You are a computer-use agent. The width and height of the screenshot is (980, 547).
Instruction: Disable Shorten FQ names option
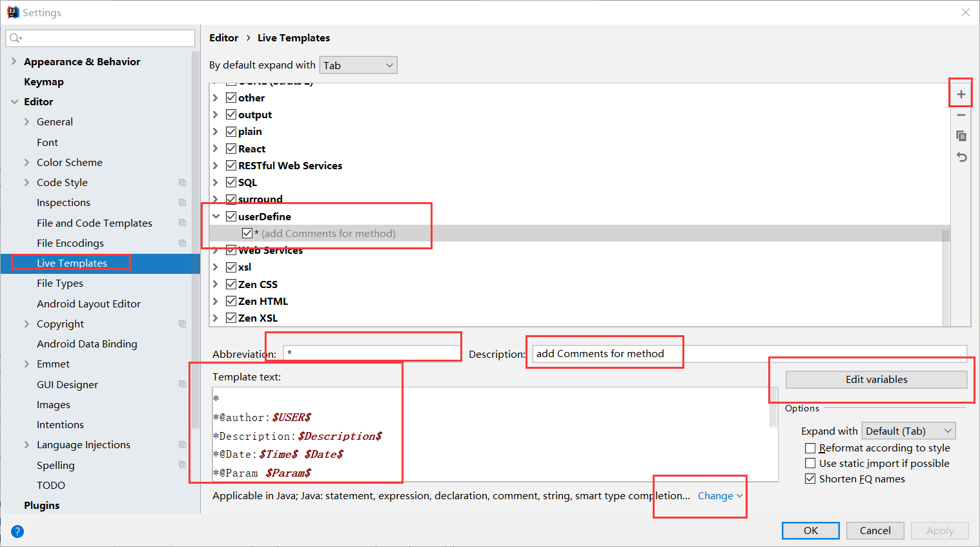pyautogui.click(x=810, y=479)
